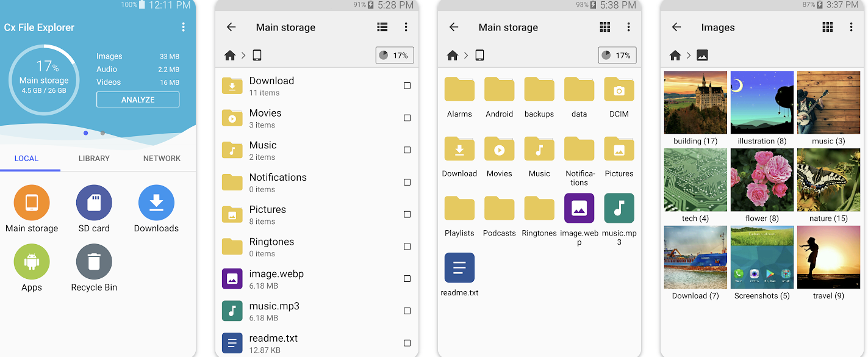The width and height of the screenshot is (868, 357).
Task: Switch to grid view from list view icon
Action: (x=382, y=27)
